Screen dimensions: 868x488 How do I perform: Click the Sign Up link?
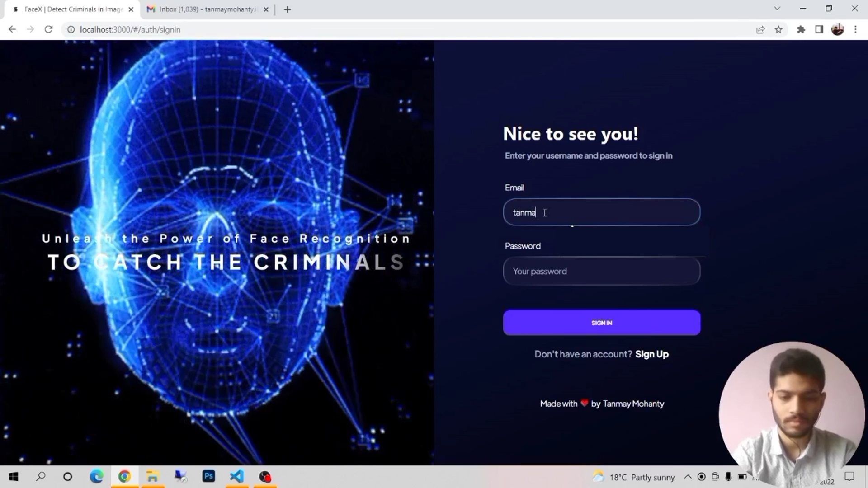pos(652,354)
